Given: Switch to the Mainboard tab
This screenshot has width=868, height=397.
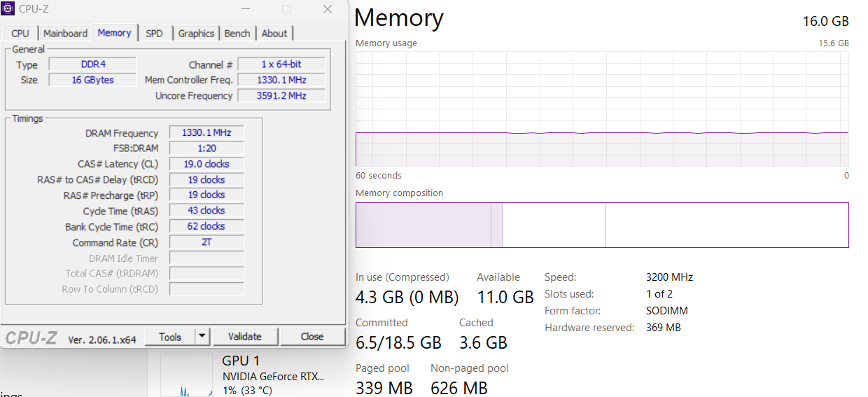Looking at the screenshot, I should (x=65, y=33).
